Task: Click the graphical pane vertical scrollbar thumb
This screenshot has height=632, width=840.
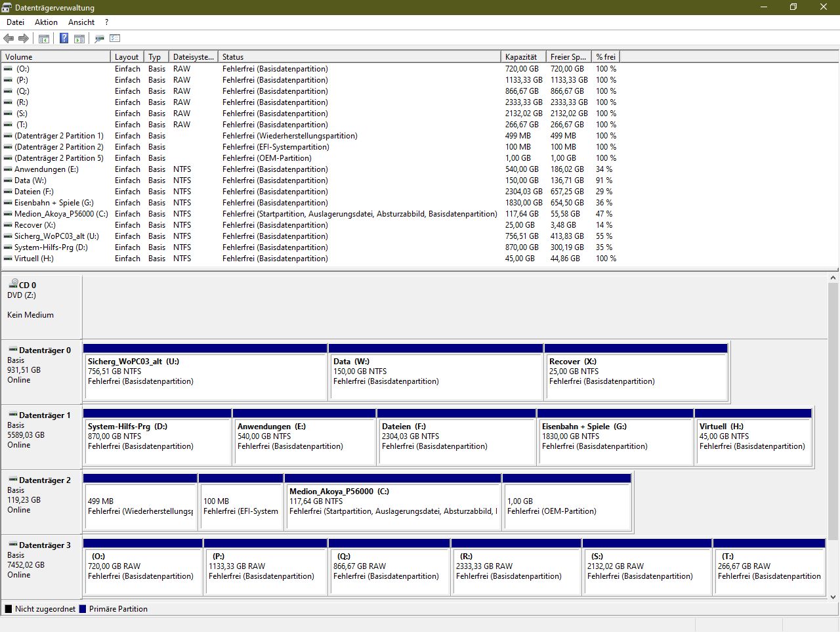Action: click(x=833, y=411)
